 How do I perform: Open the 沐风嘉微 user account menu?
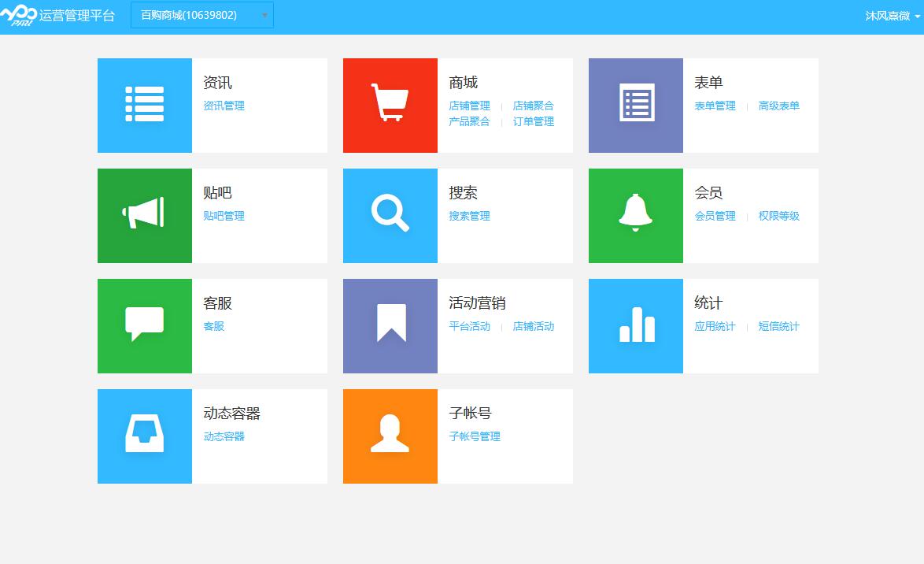[x=892, y=16]
